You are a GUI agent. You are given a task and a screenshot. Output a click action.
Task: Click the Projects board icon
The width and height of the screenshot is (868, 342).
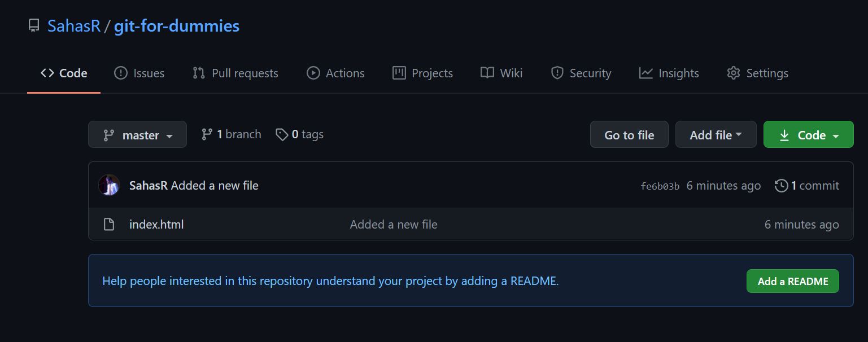[399, 73]
